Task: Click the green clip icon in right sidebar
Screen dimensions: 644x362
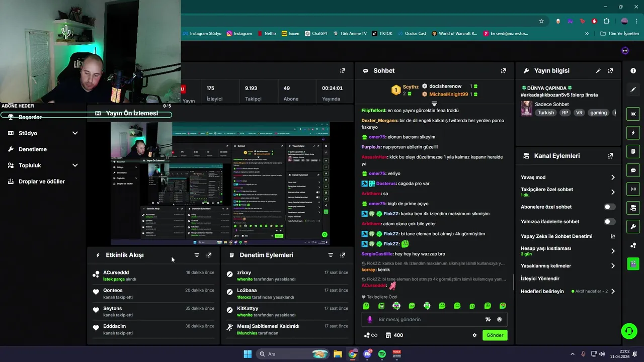Action: pos(633,263)
